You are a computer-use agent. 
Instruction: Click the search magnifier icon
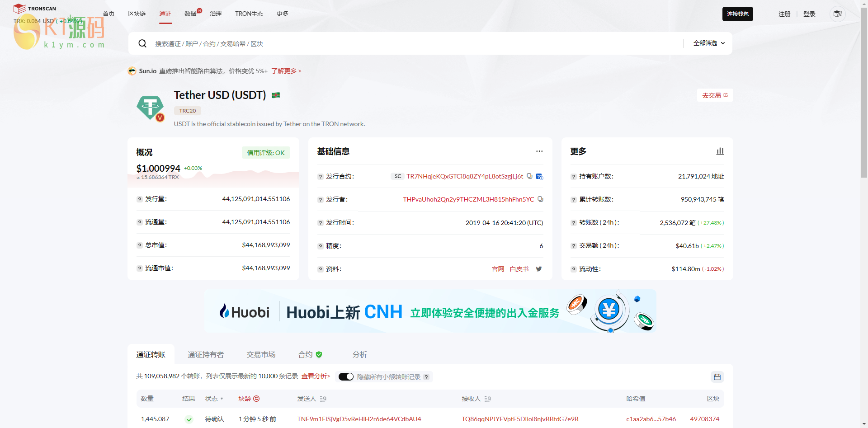(142, 43)
